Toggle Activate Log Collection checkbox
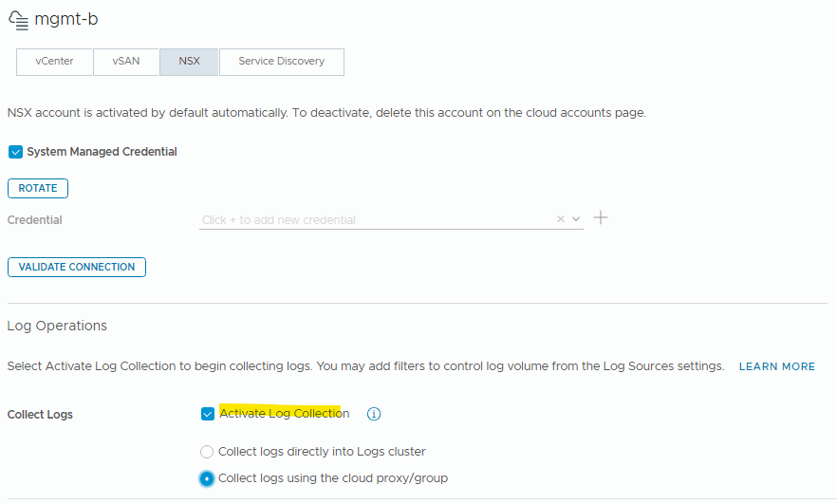This screenshot has width=837, height=504. [208, 414]
